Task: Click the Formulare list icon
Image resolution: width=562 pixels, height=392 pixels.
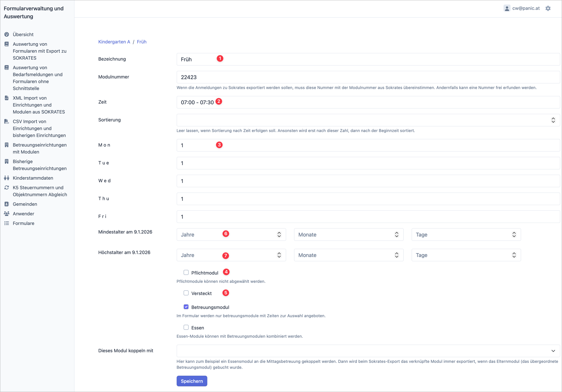Action: [7, 223]
